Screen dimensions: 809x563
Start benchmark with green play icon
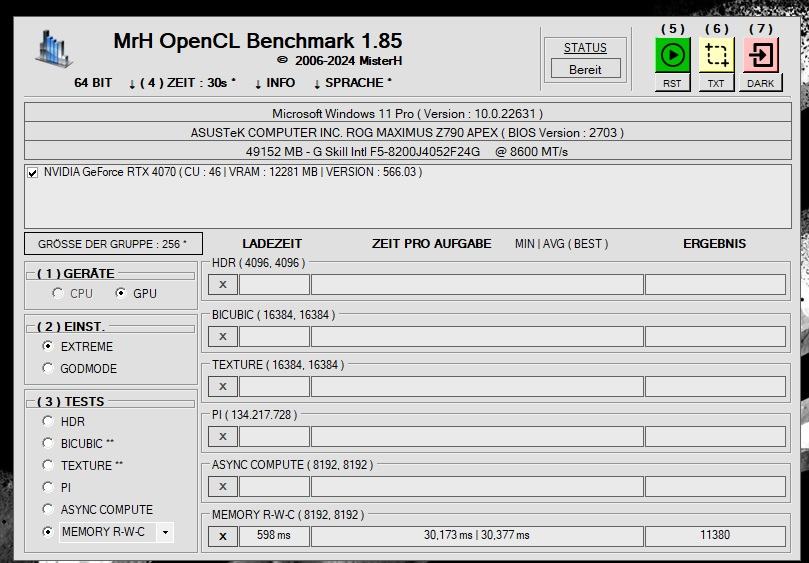click(672, 55)
